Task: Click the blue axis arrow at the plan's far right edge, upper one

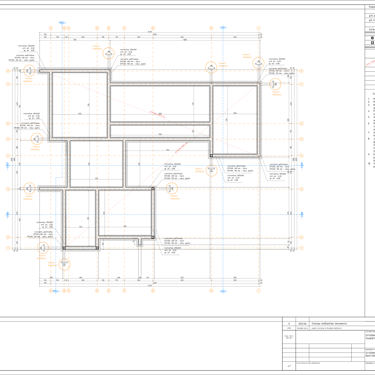Action: coord(302,165)
